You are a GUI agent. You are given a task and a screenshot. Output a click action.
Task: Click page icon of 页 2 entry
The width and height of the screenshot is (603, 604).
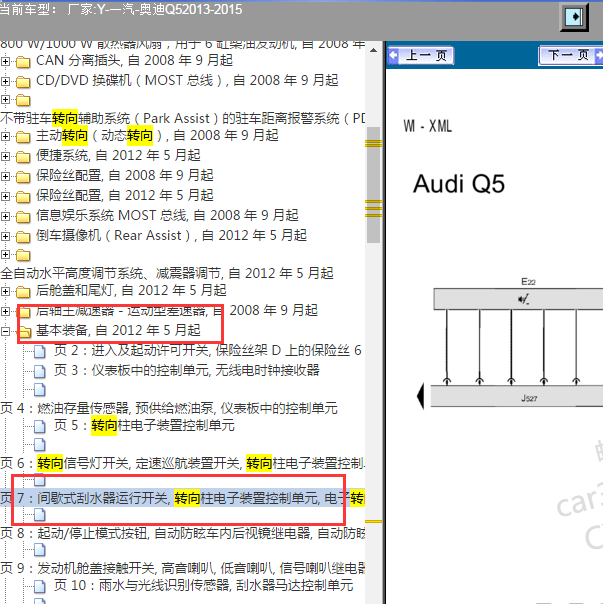[x=40, y=351]
